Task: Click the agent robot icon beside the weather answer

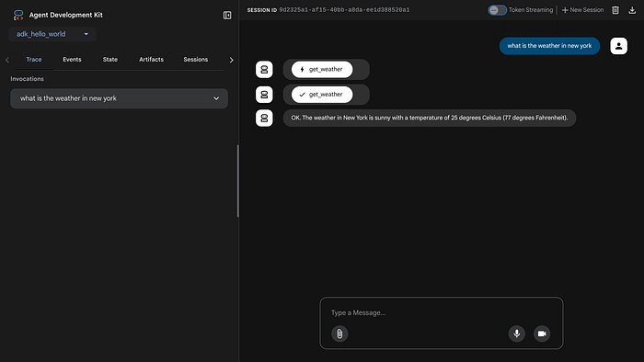Action: click(x=264, y=119)
